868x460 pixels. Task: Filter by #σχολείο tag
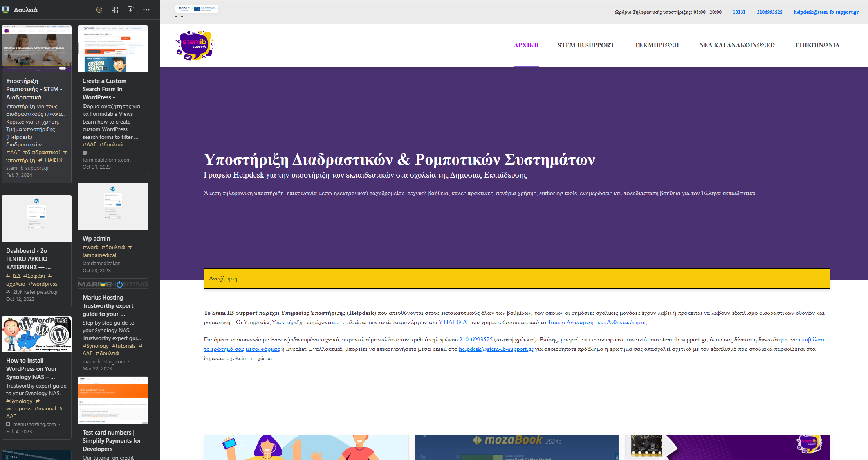pyautogui.click(x=16, y=284)
